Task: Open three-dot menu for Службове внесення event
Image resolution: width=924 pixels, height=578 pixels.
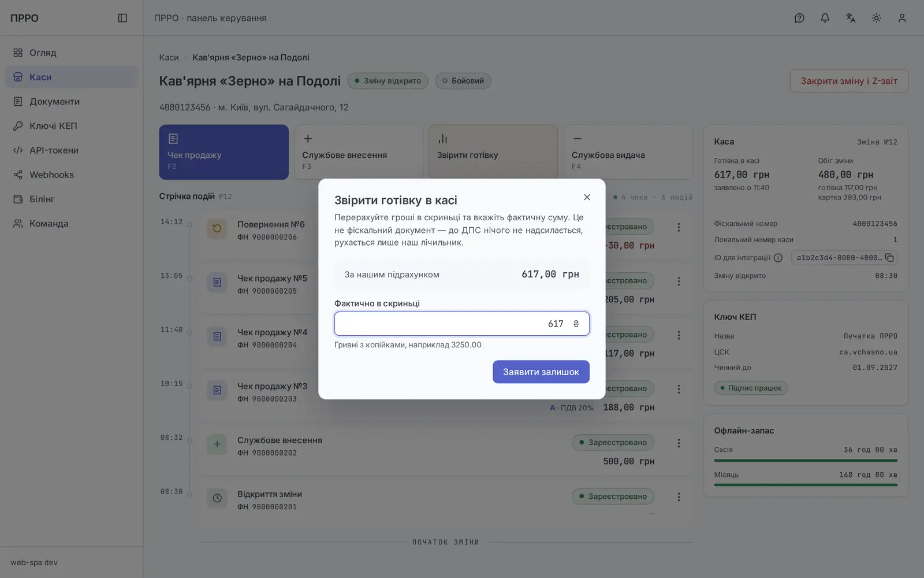Action: click(679, 443)
